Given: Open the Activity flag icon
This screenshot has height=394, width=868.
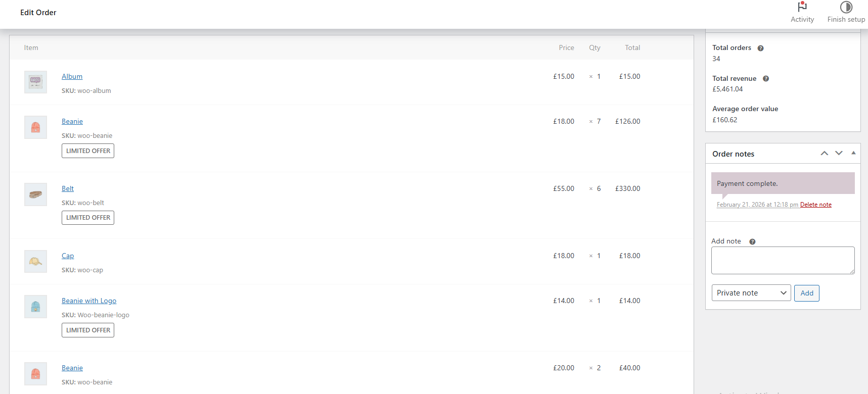Looking at the screenshot, I should pyautogui.click(x=802, y=7).
